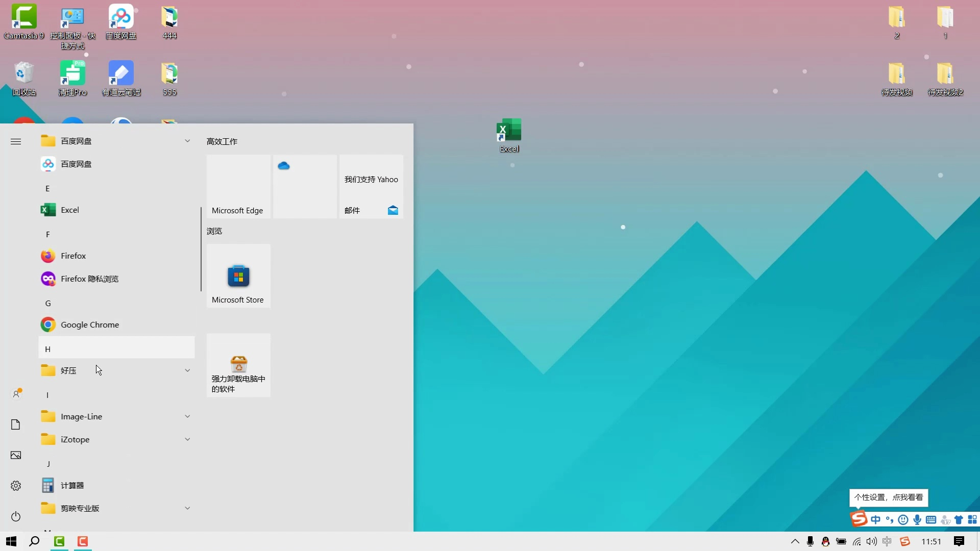The image size is (980, 551).
Task: Open Firefox private browsing entry
Action: (x=89, y=279)
